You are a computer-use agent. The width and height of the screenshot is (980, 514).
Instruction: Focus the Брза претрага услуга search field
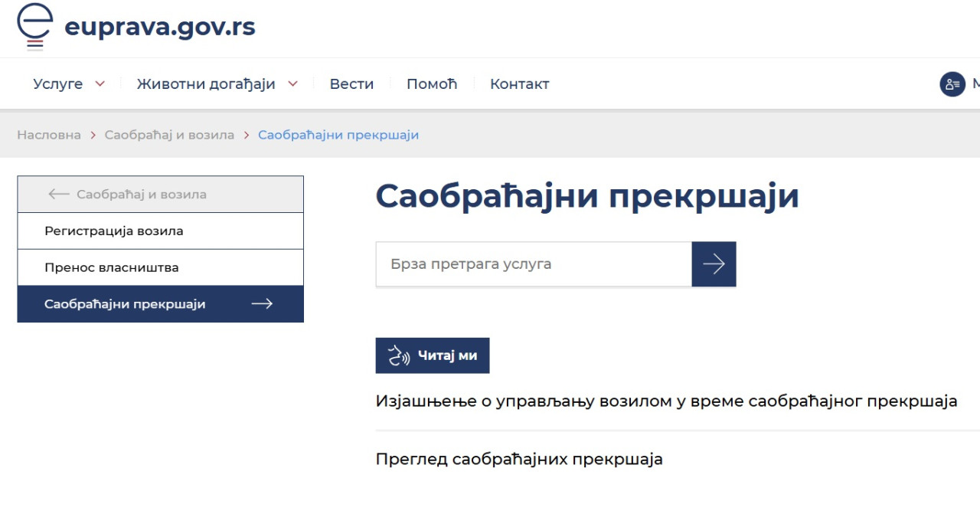coord(533,264)
